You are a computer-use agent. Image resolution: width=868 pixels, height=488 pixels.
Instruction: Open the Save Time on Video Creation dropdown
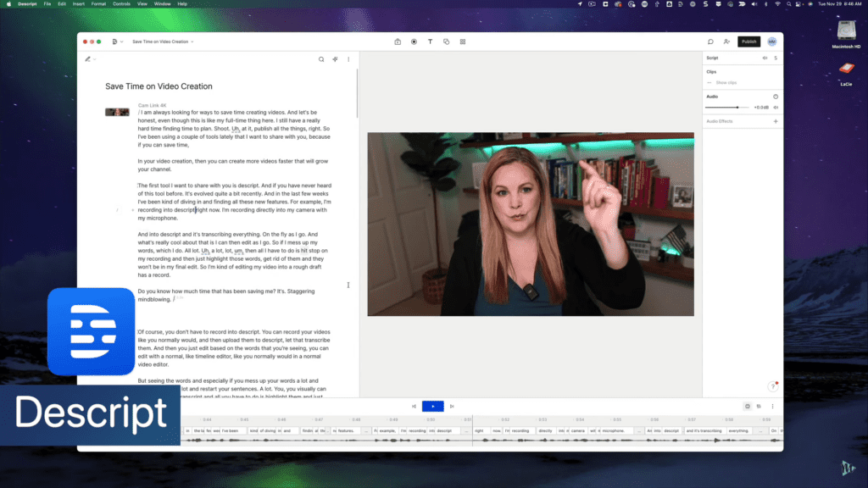(163, 42)
